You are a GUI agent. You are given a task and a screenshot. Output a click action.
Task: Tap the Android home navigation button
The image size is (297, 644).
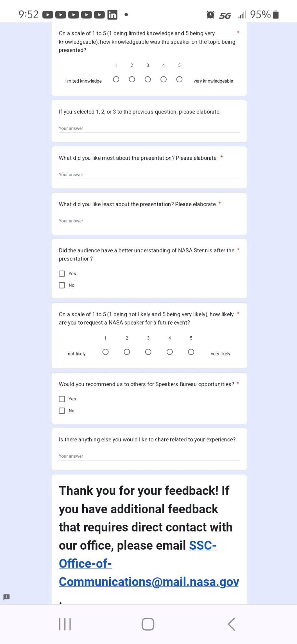[x=148, y=624]
